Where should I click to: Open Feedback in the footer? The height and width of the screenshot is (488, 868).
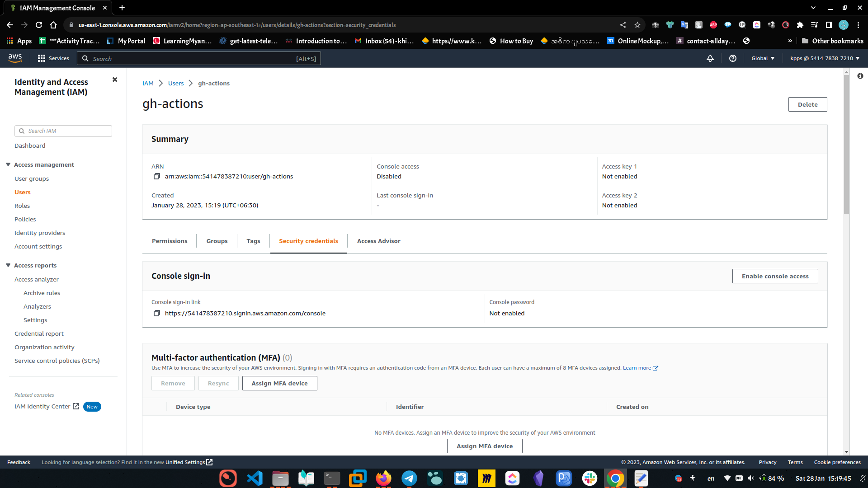tap(19, 462)
